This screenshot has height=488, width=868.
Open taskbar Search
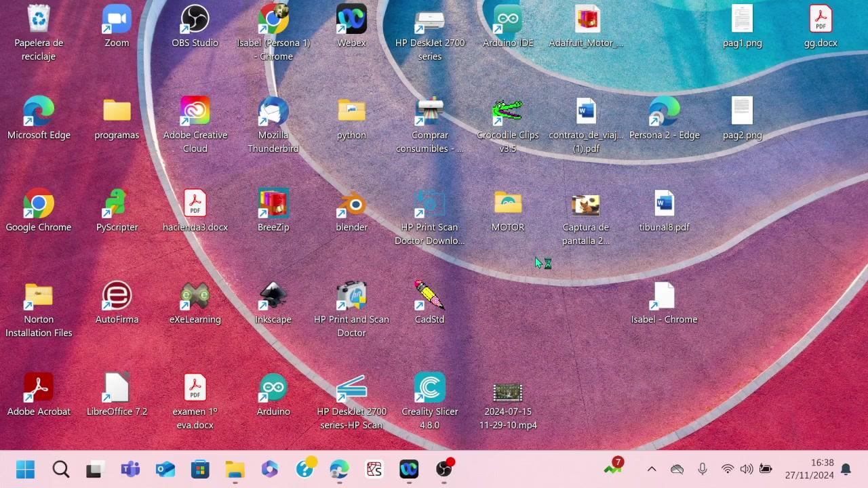(x=61, y=469)
